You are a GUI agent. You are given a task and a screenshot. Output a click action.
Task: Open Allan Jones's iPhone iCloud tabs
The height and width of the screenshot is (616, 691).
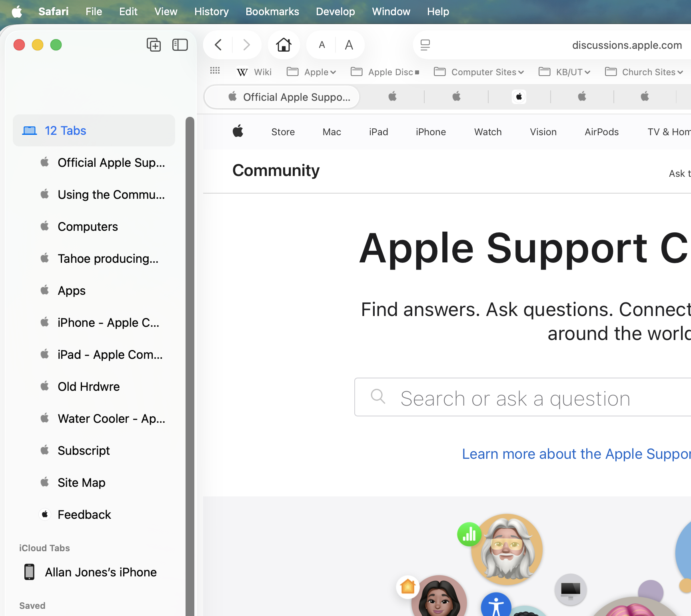(x=90, y=572)
